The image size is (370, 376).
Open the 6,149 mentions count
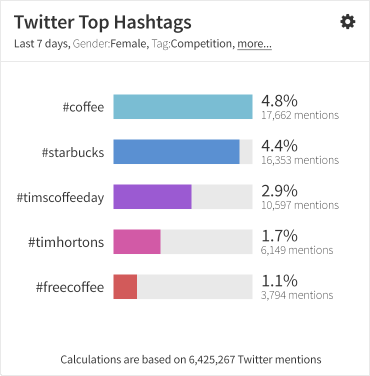click(297, 250)
